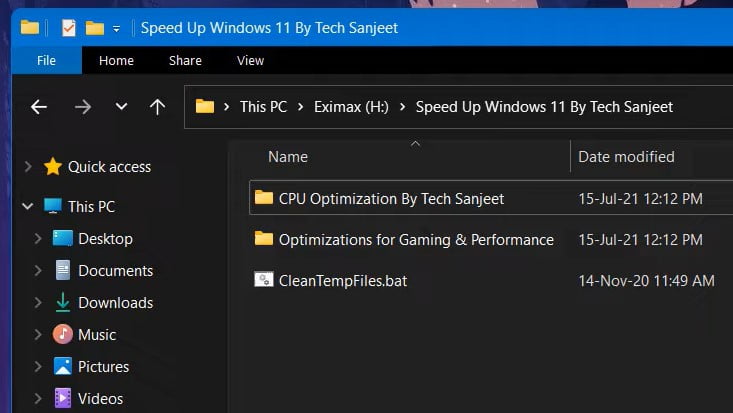Go up one folder level arrow
Viewport: 733px width, 413px height.
(x=157, y=106)
